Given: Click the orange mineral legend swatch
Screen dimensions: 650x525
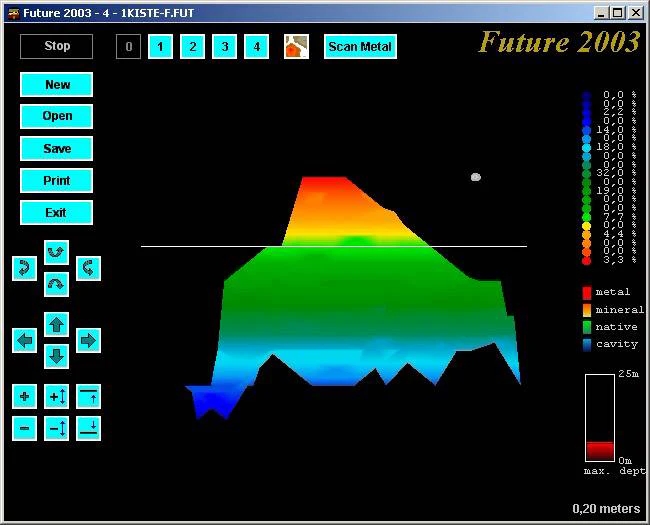Looking at the screenshot, I should 587,310.
